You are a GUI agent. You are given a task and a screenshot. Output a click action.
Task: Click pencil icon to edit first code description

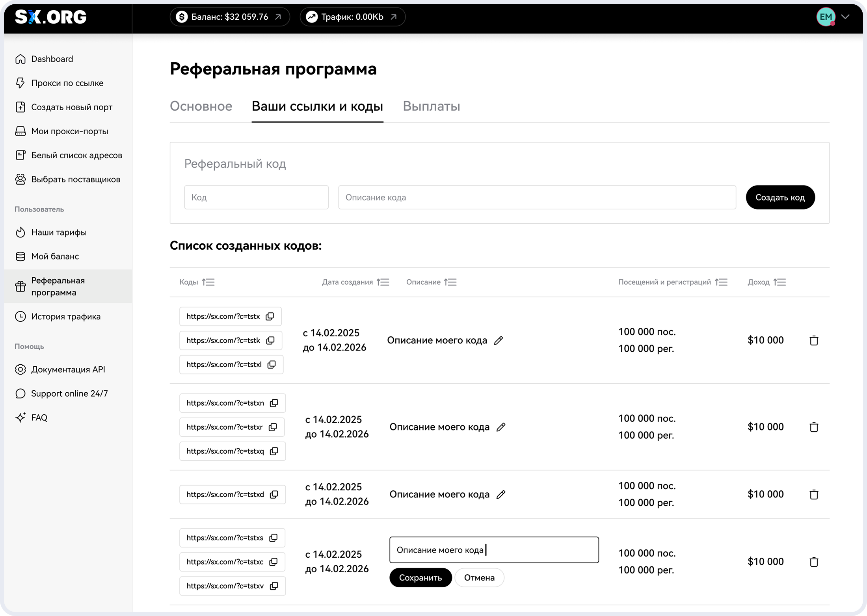499,340
